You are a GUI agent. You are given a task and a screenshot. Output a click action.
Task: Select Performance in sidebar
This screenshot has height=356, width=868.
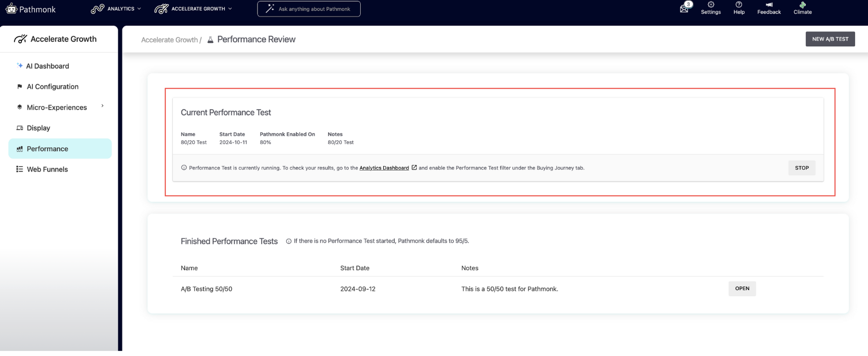pyautogui.click(x=60, y=149)
